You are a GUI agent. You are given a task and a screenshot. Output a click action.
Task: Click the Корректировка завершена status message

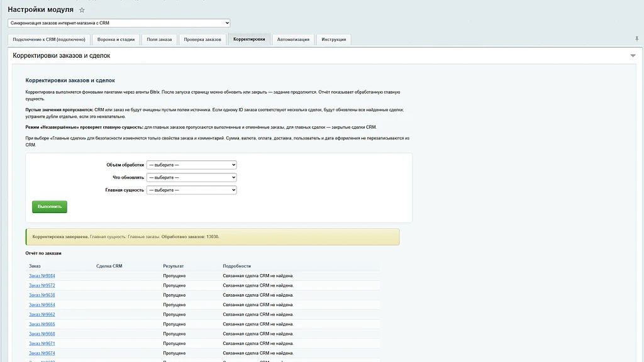(213, 237)
